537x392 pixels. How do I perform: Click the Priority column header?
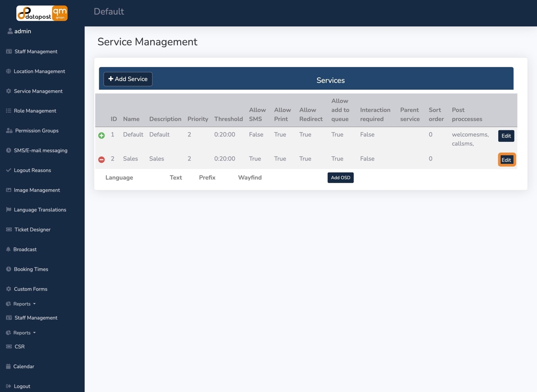[198, 119]
